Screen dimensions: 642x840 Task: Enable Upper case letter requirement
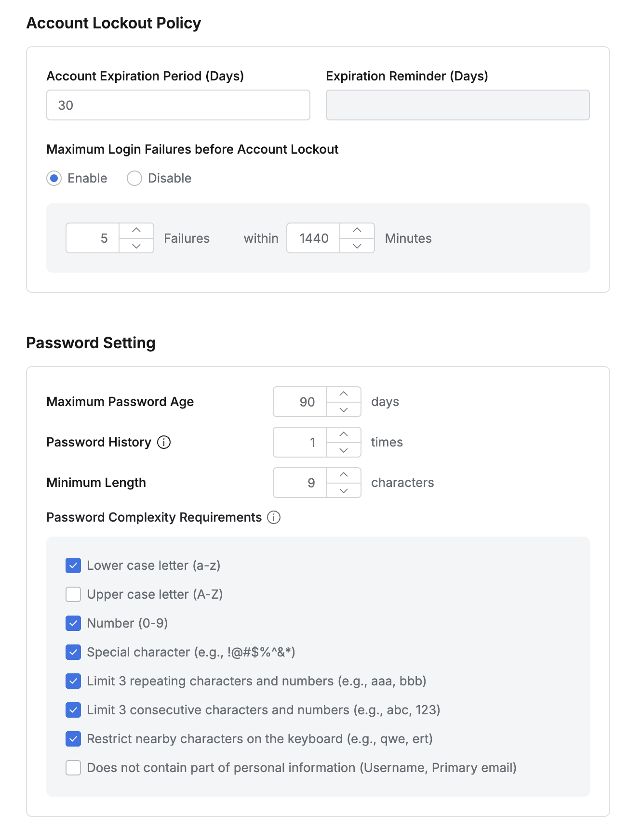(x=73, y=594)
